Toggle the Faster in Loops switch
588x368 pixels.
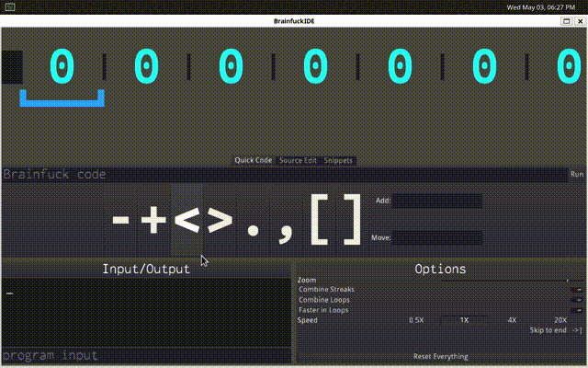pyautogui.click(x=576, y=310)
